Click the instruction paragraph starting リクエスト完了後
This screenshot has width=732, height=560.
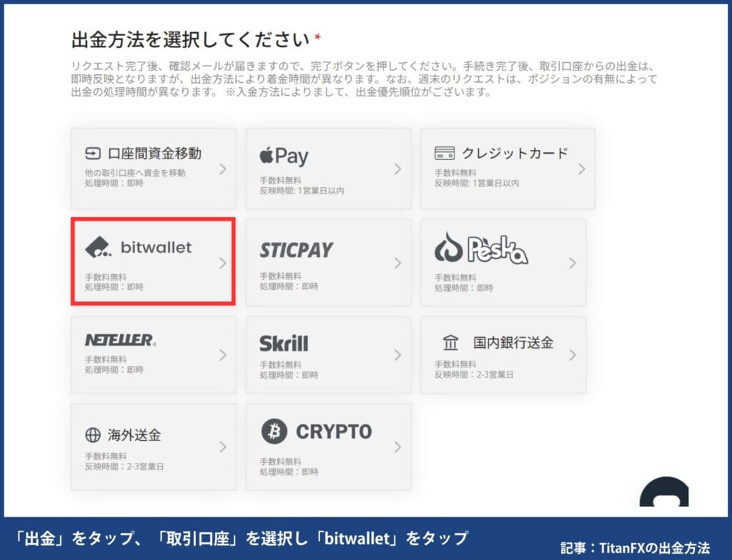[364, 79]
